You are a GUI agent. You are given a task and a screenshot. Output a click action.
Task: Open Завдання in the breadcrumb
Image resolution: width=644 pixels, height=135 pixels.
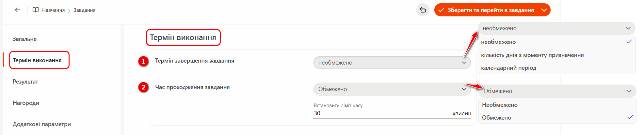[85, 10]
